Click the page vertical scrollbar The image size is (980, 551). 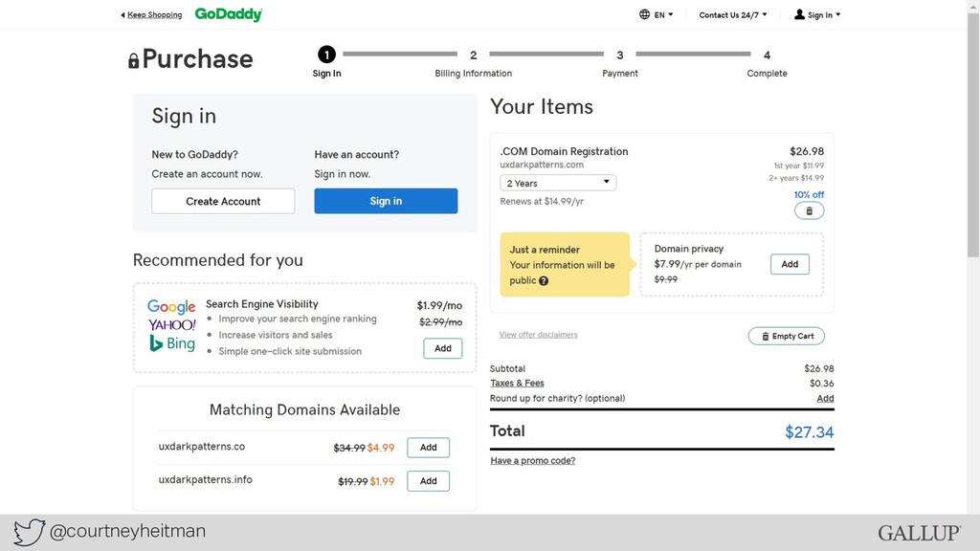[973, 134]
